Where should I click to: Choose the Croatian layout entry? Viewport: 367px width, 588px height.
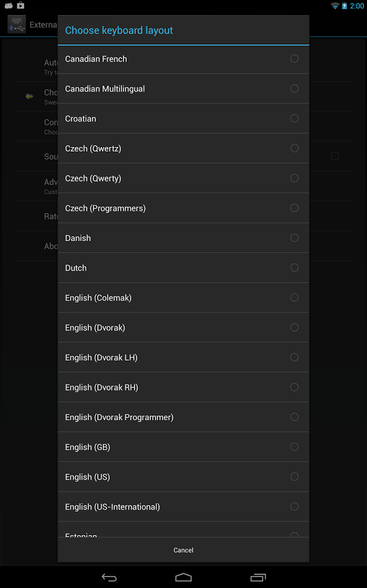pos(183,118)
